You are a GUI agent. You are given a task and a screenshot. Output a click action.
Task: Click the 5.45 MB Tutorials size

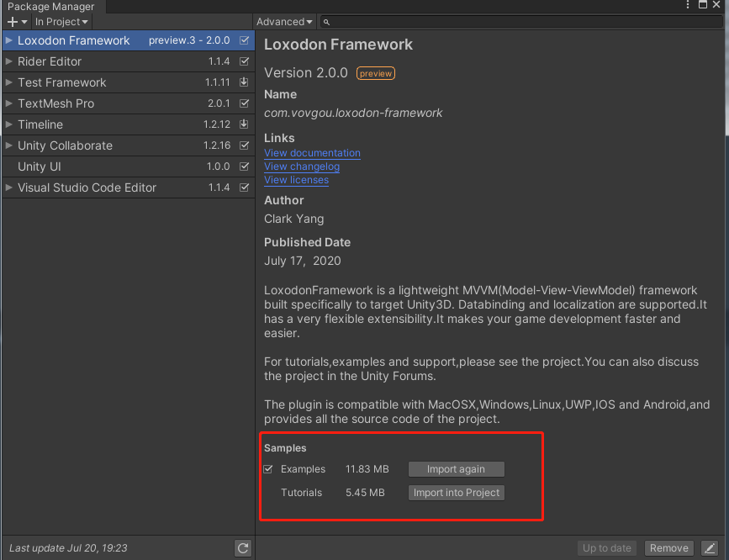[x=365, y=493]
